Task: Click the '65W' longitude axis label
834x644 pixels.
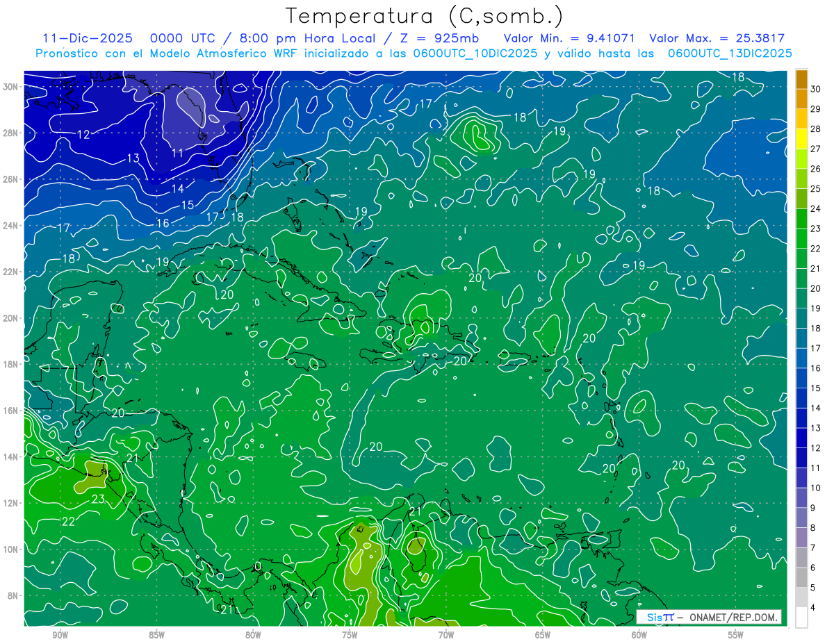Action: (x=543, y=635)
